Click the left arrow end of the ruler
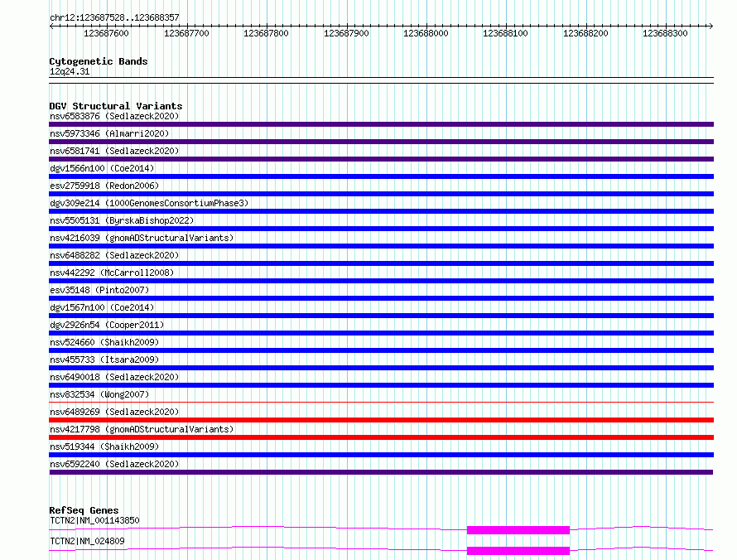 coord(51,26)
